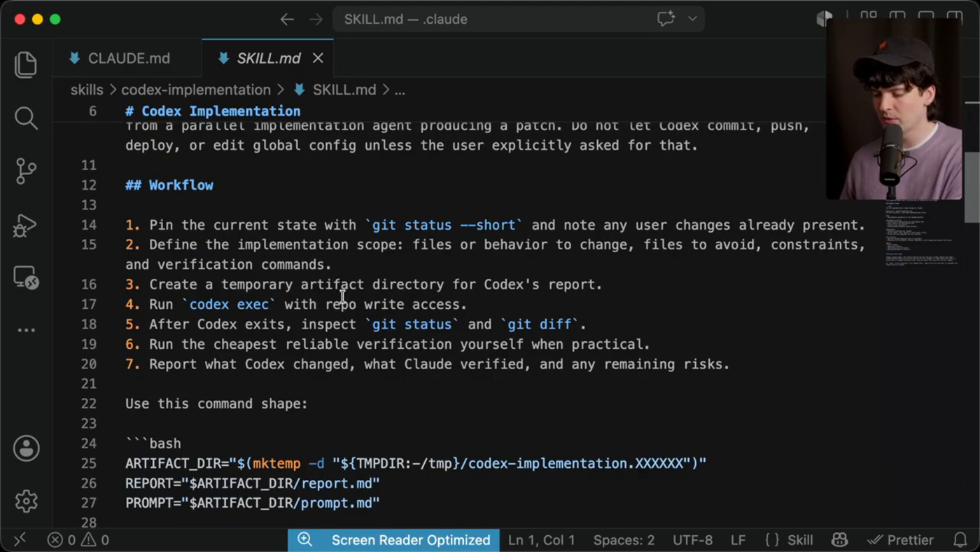Click line number 16 in the gutter

88,284
